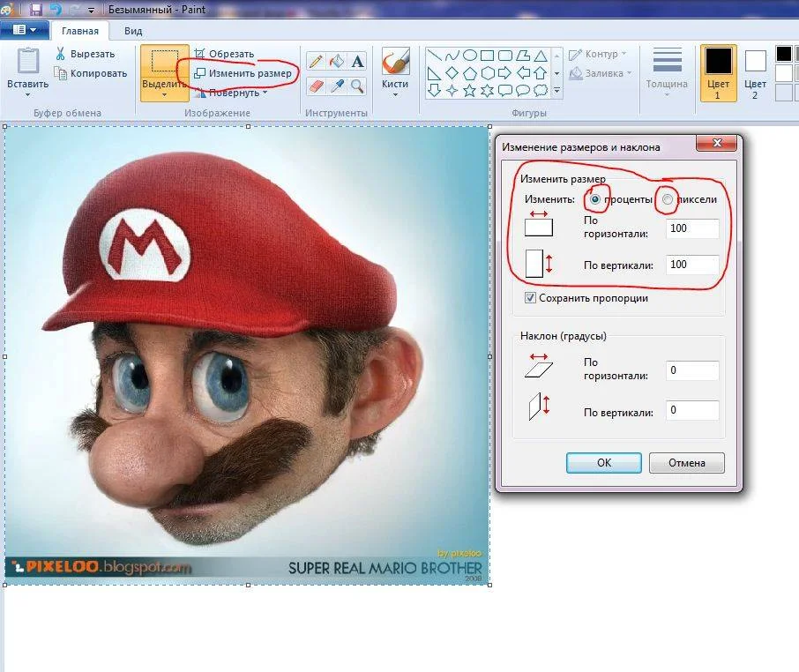Image resolution: width=799 pixels, height=672 pixels.
Task: Click the resize По горизонтали field
Action: 692,228
